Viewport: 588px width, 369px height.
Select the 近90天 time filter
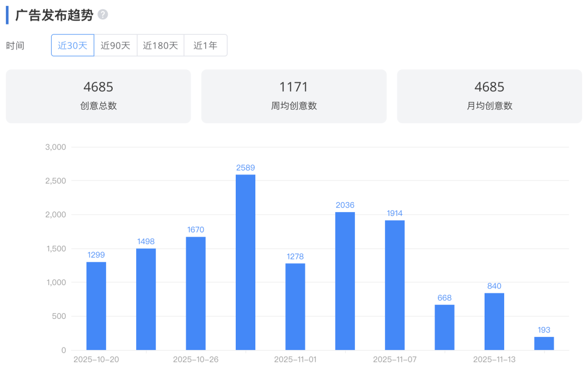pos(116,45)
